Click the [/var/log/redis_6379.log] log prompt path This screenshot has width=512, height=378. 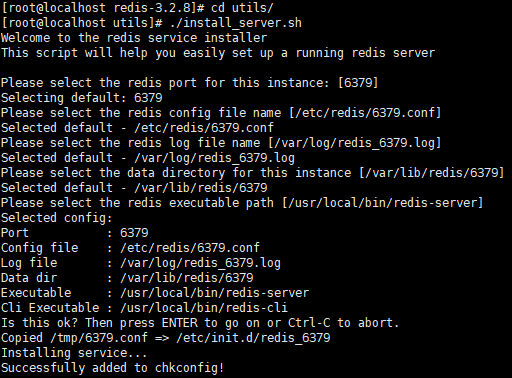click(x=355, y=143)
